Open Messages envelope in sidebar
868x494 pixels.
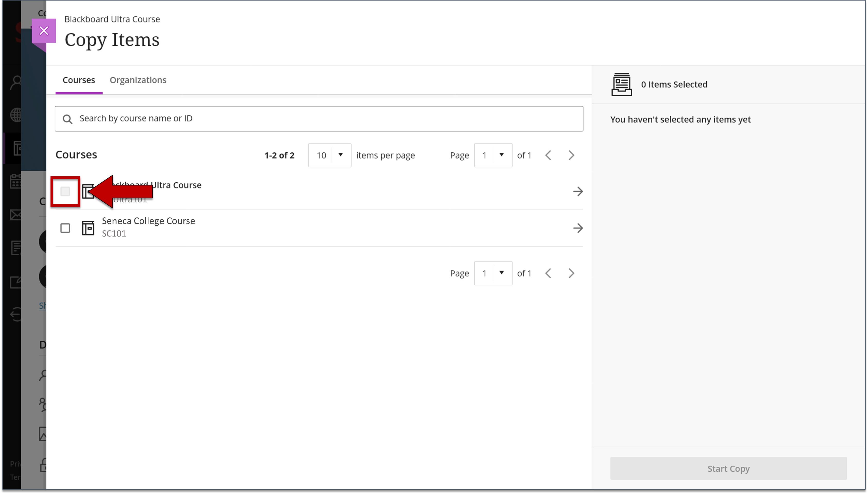pyautogui.click(x=16, y=215)
